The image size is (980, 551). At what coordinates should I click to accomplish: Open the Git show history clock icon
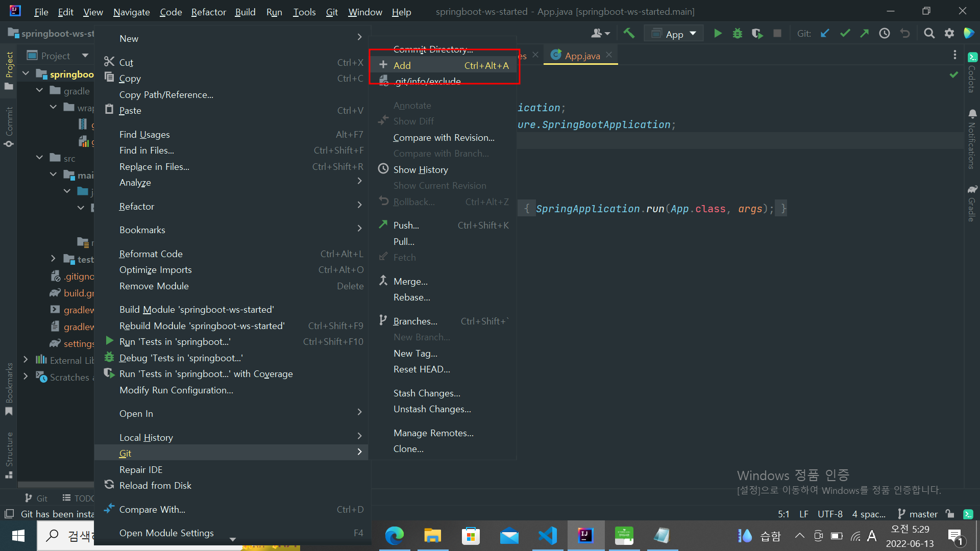click(885, 34)
